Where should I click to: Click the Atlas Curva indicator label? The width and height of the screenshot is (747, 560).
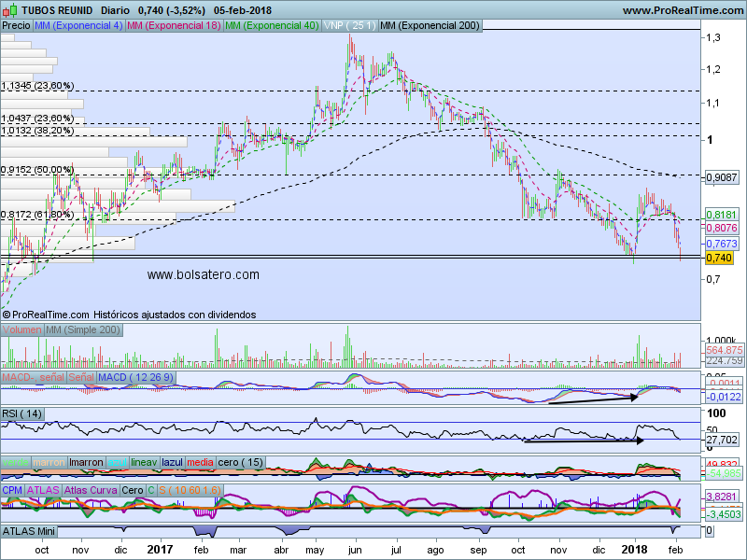coord(93,489)
